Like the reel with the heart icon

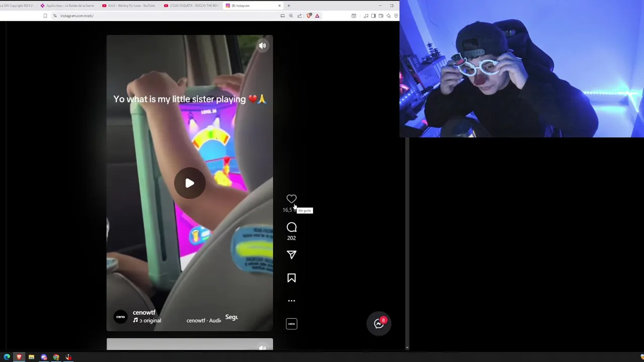tap(291, 199)
